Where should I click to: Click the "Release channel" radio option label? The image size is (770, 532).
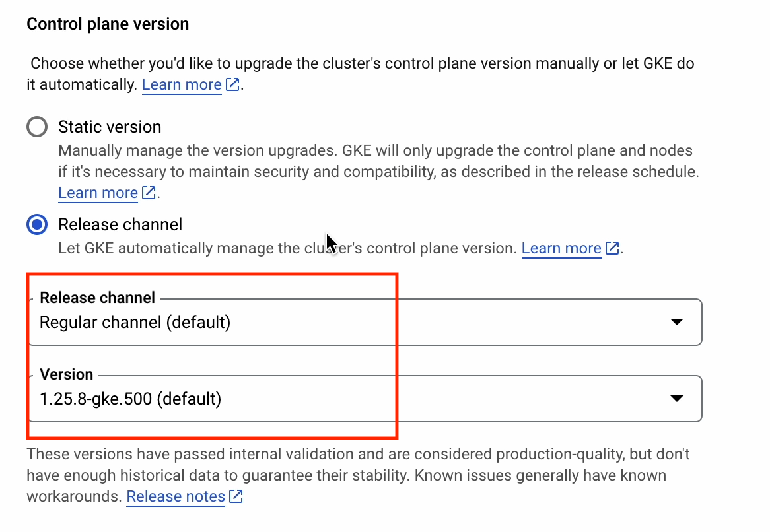(x=120, y=225)
